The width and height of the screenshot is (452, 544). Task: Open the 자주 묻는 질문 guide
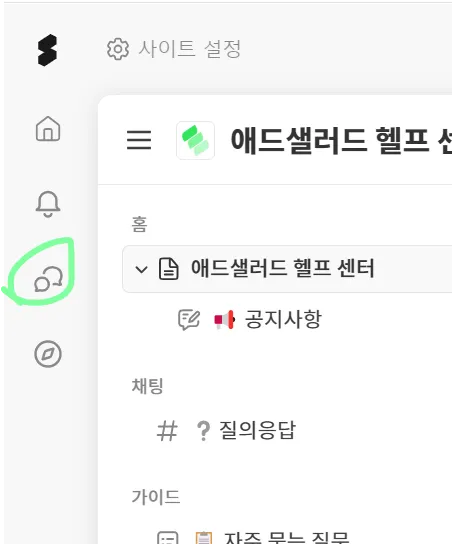point(287,538)
